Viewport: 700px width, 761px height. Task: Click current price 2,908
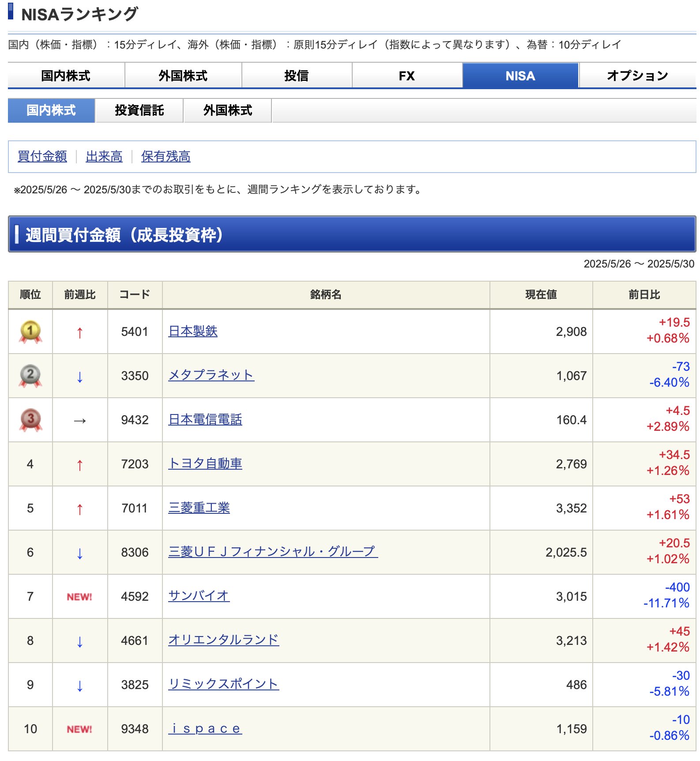(x=572, y=332)
